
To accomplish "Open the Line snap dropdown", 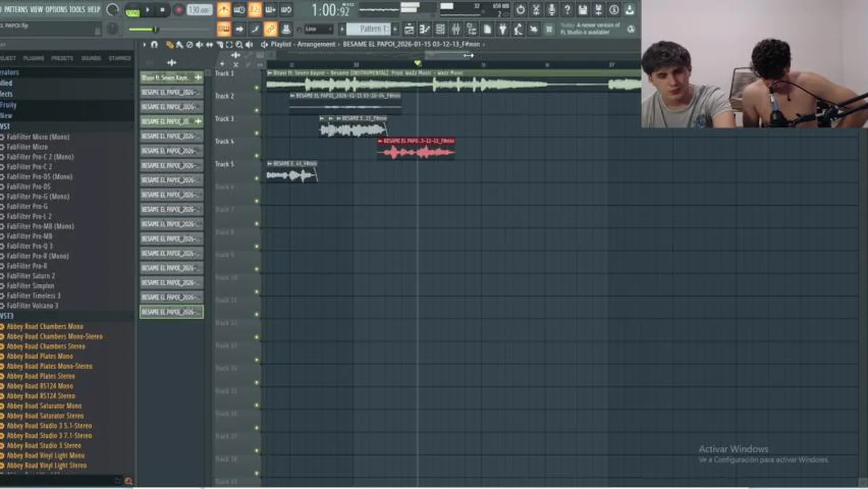I will coord(319,29).
